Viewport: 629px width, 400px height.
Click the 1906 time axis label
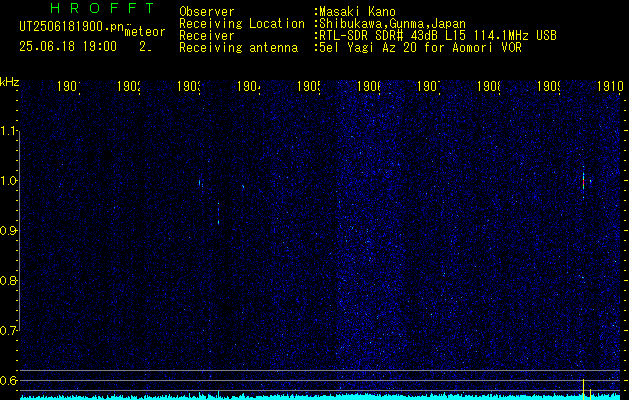pos(369,86)
